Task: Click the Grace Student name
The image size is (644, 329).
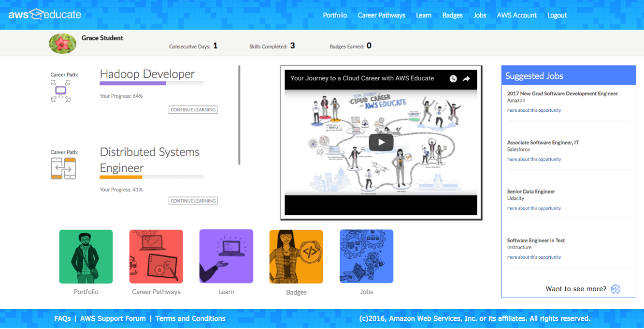Action: pos(102,38)
